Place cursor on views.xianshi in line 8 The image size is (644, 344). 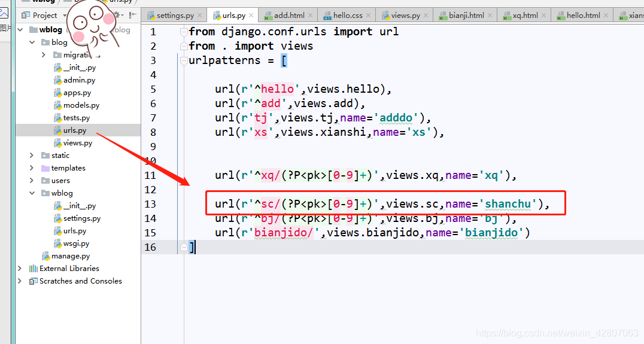click(x=323, y=132)
